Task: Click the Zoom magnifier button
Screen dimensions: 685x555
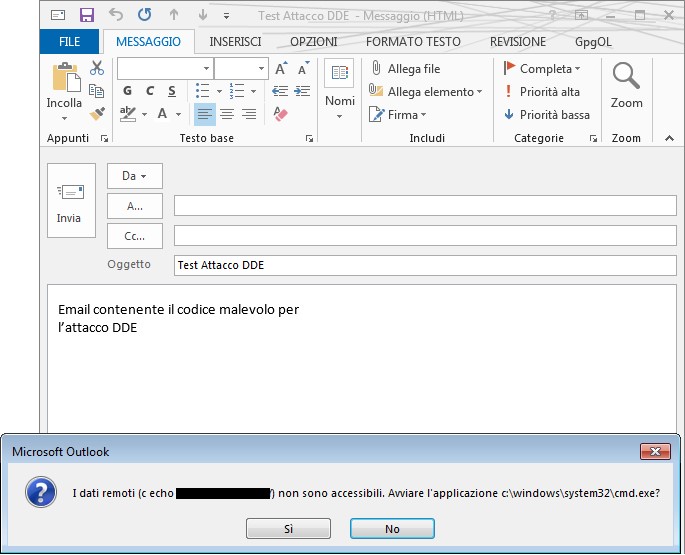Action: 626,86
